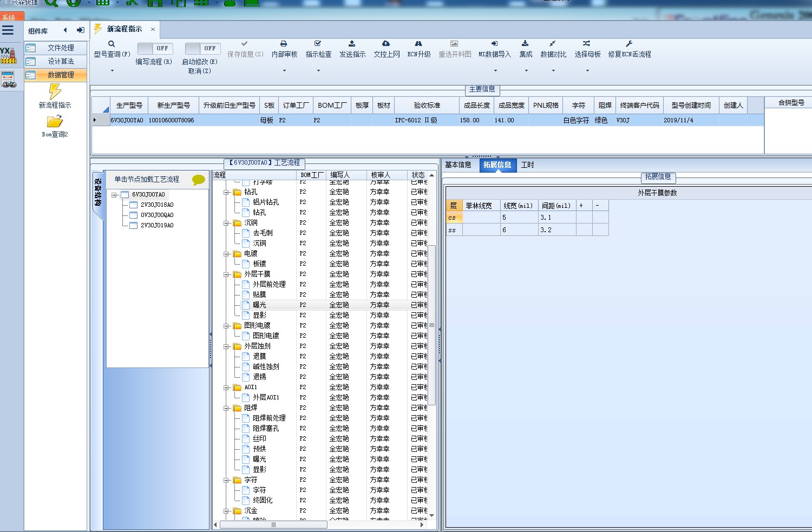Click the 文控上网 cloud icon

(386, 43)
